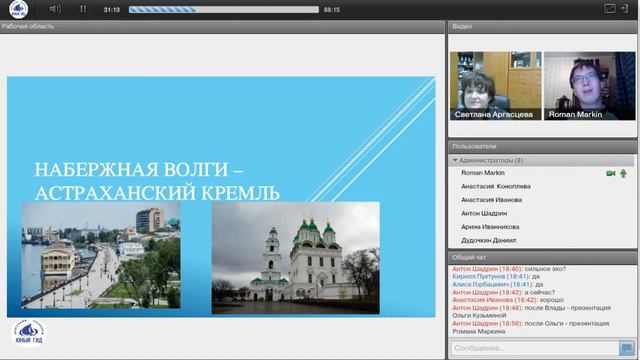Click Roman Markin's microphone status icon

(623, 173)
